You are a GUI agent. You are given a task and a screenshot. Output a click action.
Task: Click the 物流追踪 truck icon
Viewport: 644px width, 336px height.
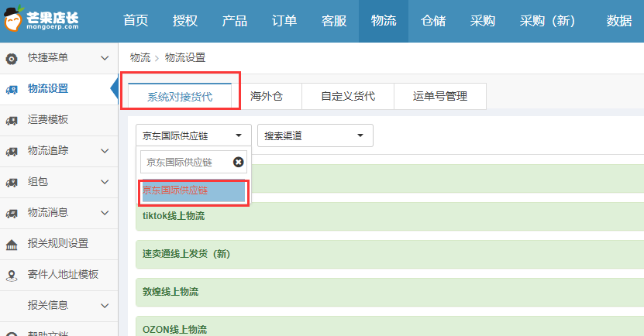point(12,152)
